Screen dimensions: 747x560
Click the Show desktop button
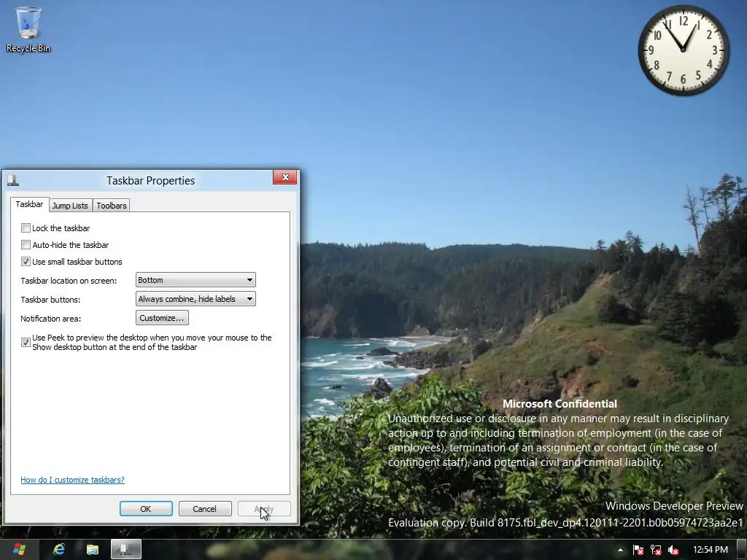tap(742, 550)
